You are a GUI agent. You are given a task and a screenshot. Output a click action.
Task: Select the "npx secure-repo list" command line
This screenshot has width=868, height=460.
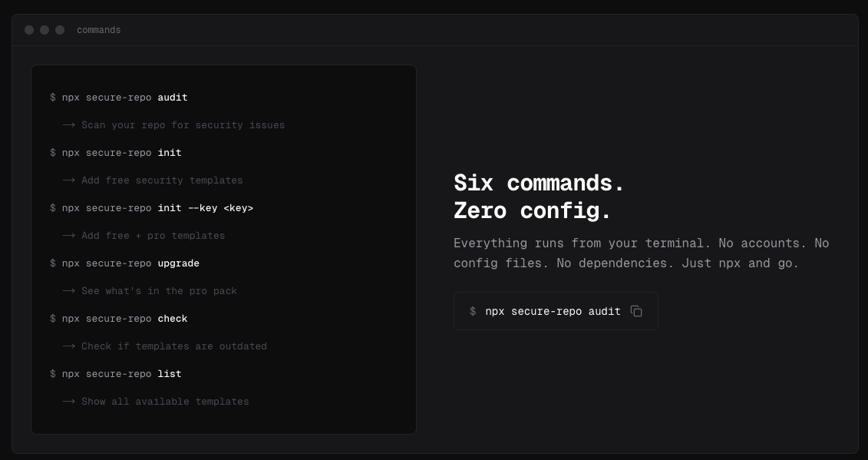tap(117, 374)
